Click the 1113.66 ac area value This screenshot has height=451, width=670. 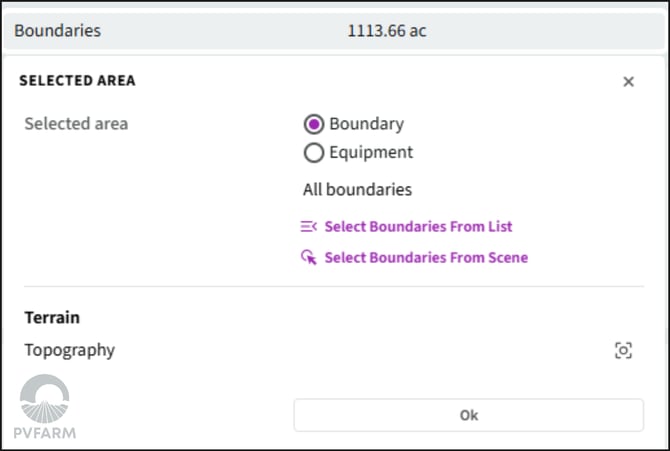coord(387,31)
